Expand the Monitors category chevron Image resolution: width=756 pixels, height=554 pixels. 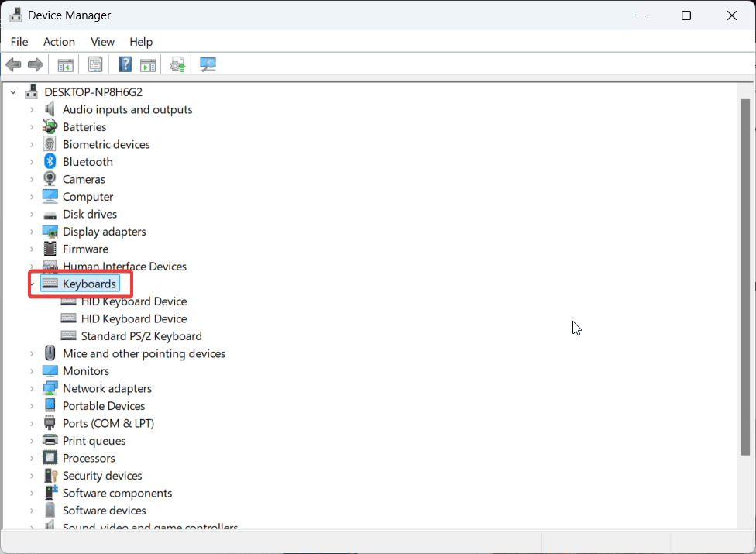point(32,371)
